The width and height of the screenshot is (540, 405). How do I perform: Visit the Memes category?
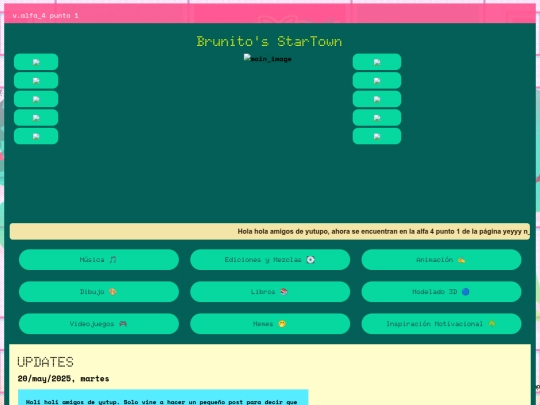click(x=270, y=324)
